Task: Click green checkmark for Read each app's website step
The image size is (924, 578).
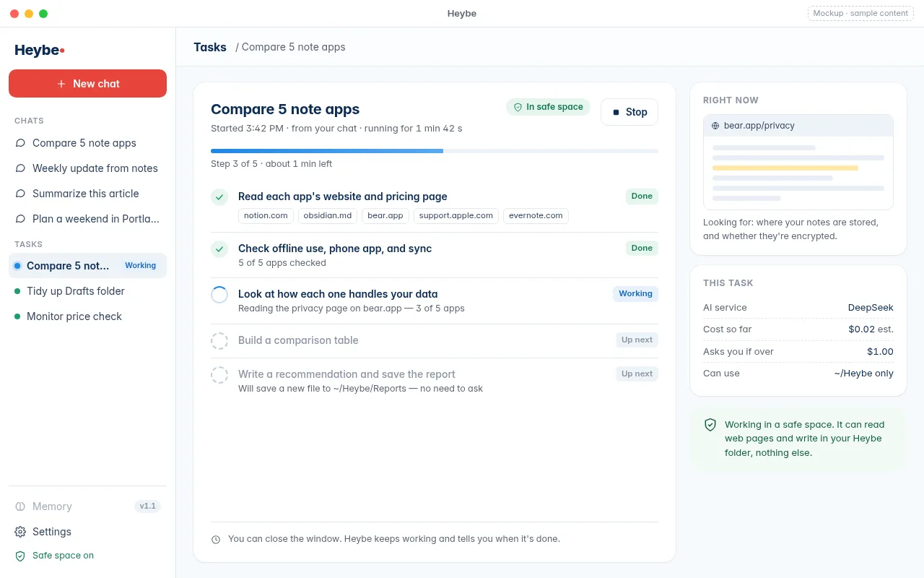Action: pos(219,197)
